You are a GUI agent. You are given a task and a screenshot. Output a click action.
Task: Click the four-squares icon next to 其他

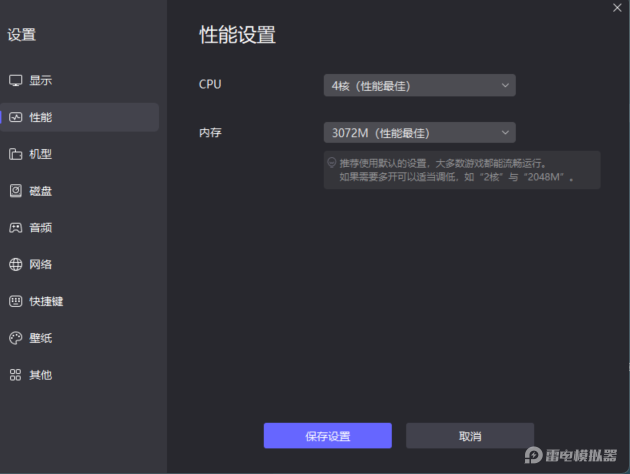(15, 375)
